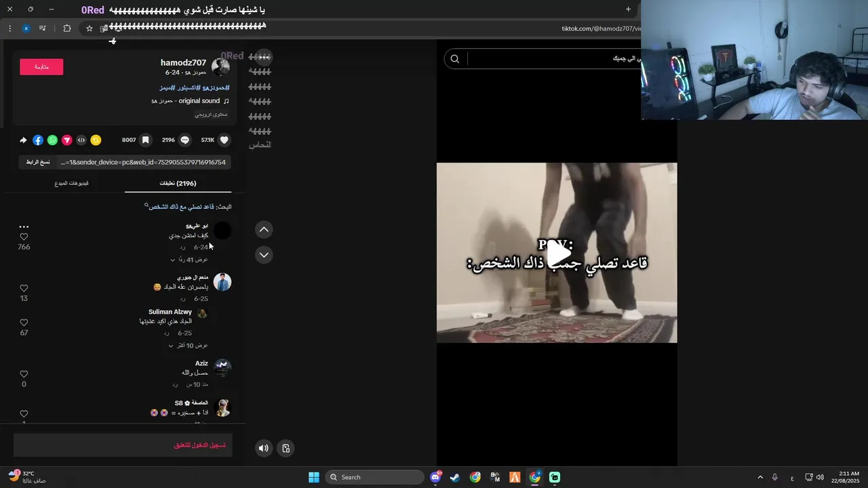
Task: Like the comment with 766 likes
Action: [x=24, y=237]
